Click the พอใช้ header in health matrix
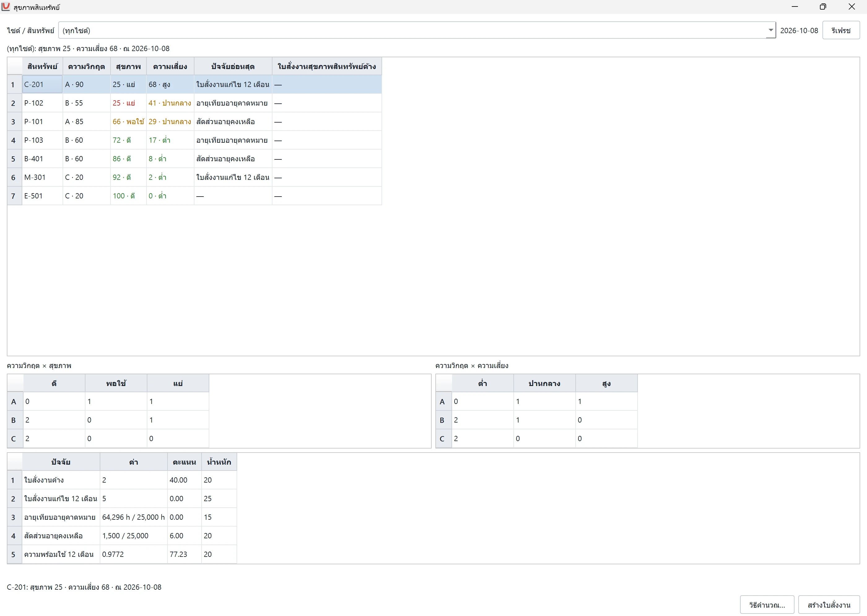867x616 pixels. click(116, 383)
